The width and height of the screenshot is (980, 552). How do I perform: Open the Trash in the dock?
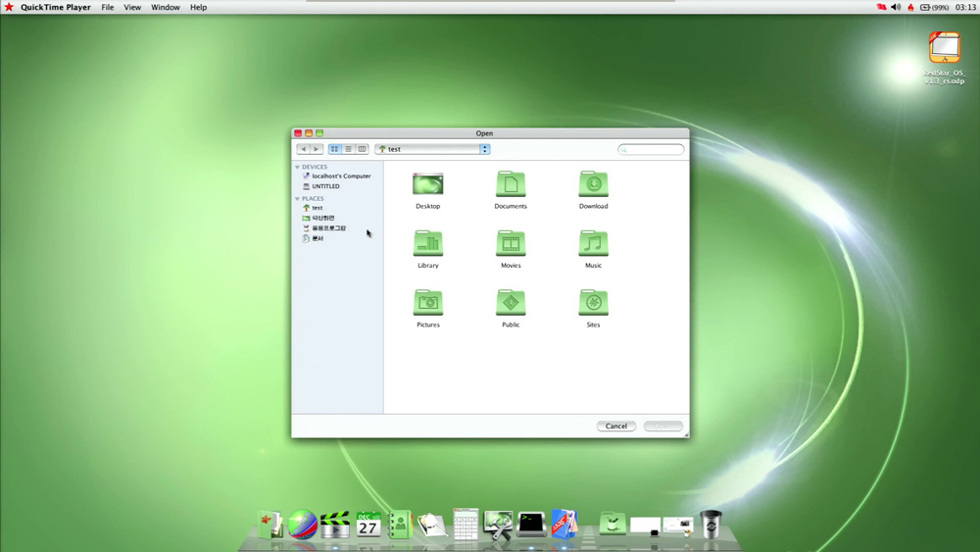point(711,525)
